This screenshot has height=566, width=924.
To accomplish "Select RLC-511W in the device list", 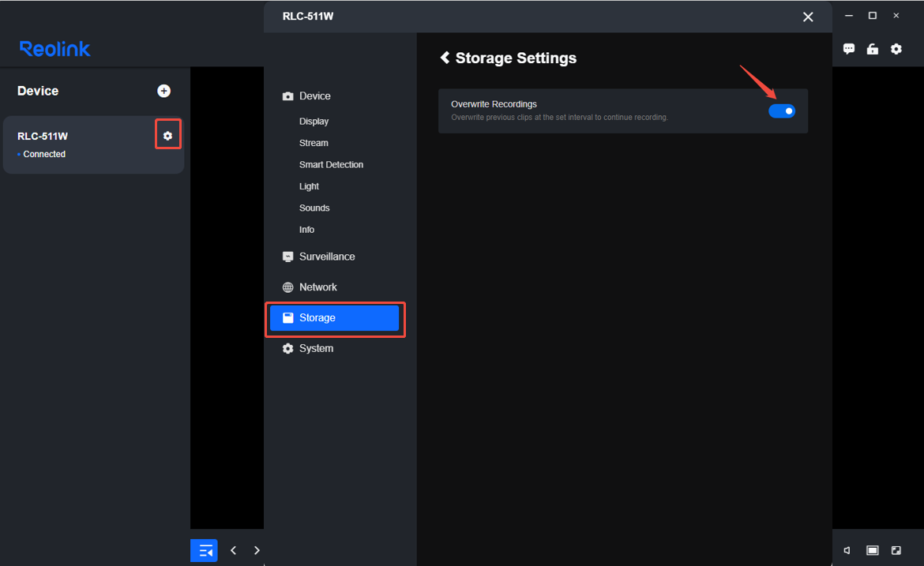I will [x=94, y=145].
